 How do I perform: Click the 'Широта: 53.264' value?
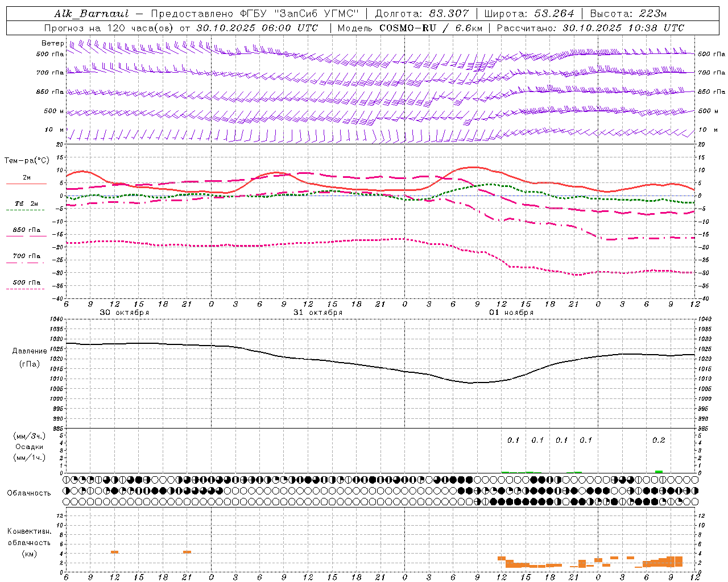click(529, 14)
